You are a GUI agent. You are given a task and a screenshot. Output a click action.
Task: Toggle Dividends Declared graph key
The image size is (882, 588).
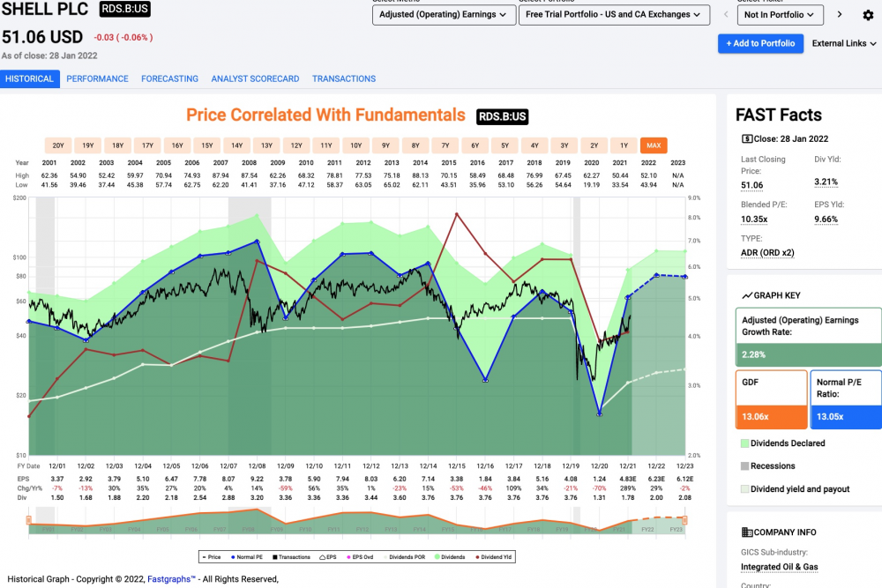coord(783,443)
